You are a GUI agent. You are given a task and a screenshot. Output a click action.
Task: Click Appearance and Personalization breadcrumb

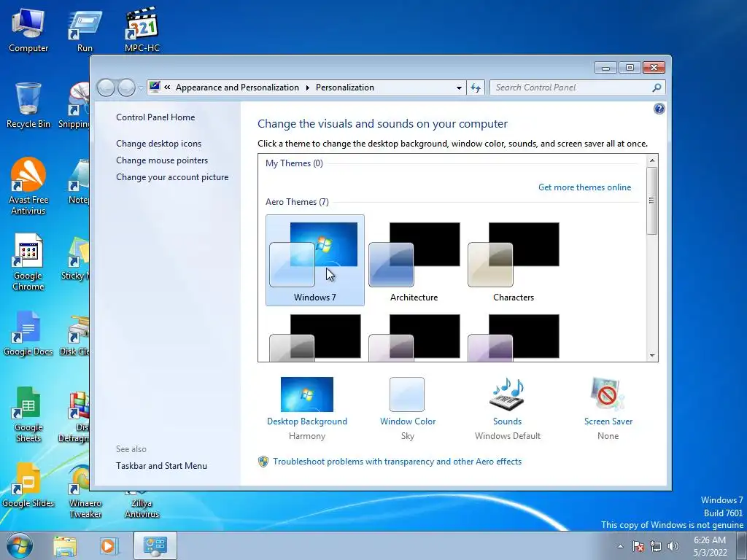coord(237,87)
